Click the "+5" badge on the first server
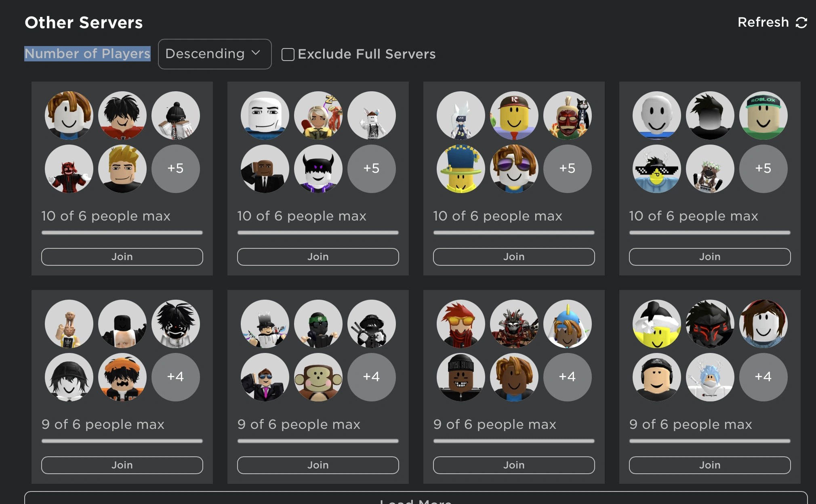The image size is (816, 504). (x=176, y=169)
